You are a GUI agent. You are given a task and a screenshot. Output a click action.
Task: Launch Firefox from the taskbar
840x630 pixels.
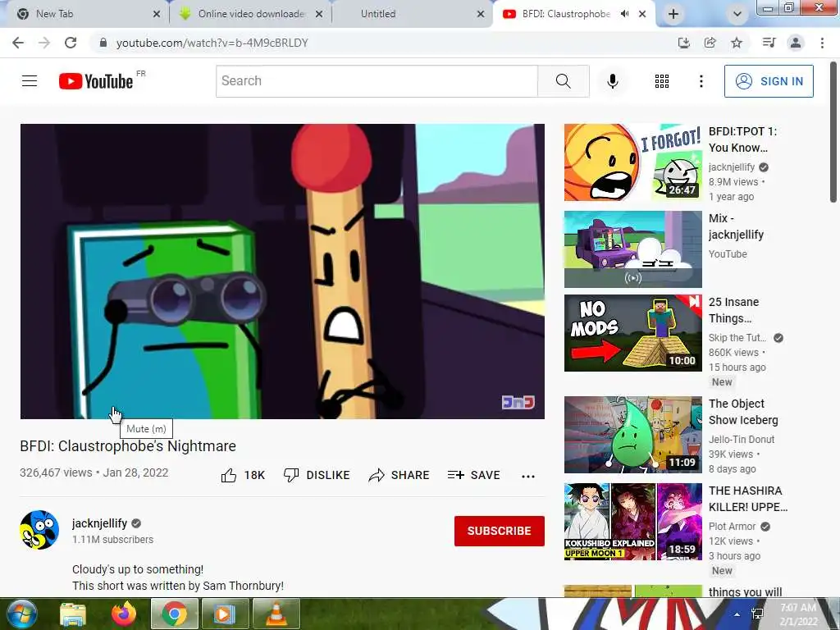[x=124, y=614]
